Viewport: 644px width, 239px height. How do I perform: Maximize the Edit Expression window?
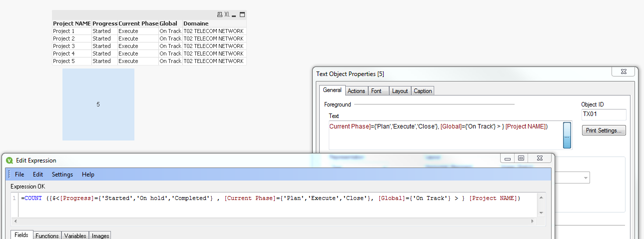pos(521,158)
